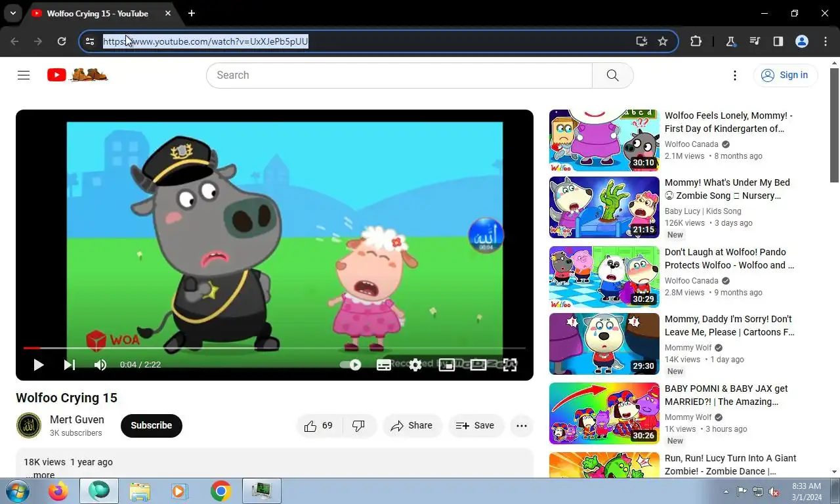Open Mommy, Daddy I'm Sorry video title
This screenshot has height=504, width=840.
[730, 325]
